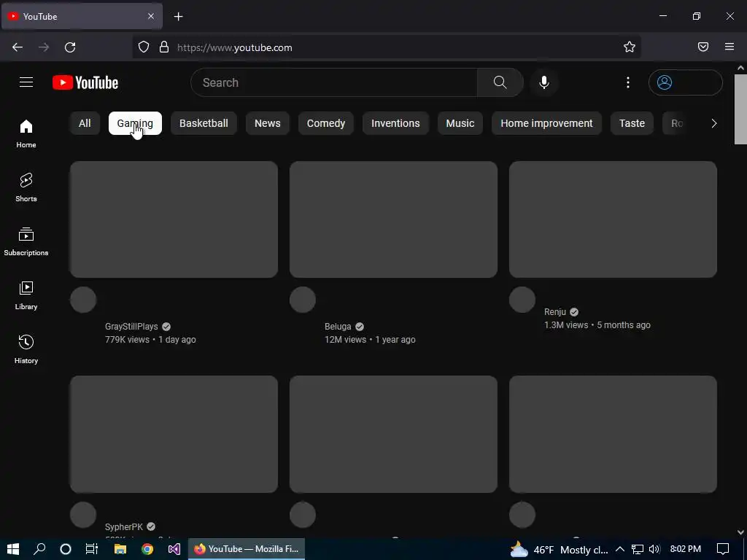The width and height of the screenshot is (747, 560).
Task: Go back with browser back arrow
Action: 18,47
